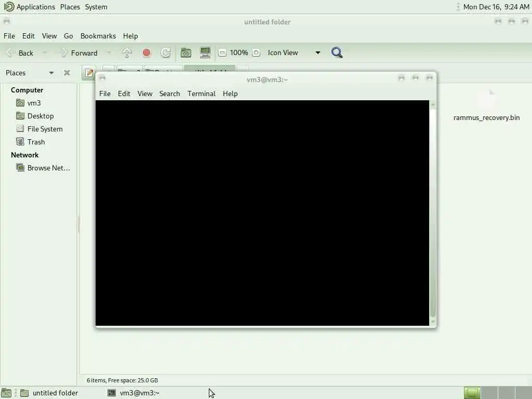Open the Computer icon in toolbar
532x399 pixels.
pos(205,52)
